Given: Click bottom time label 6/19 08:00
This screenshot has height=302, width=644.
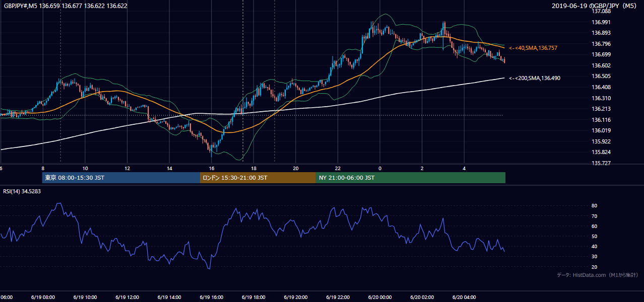Looking at the screenshot, I should (x=43, y=297).
